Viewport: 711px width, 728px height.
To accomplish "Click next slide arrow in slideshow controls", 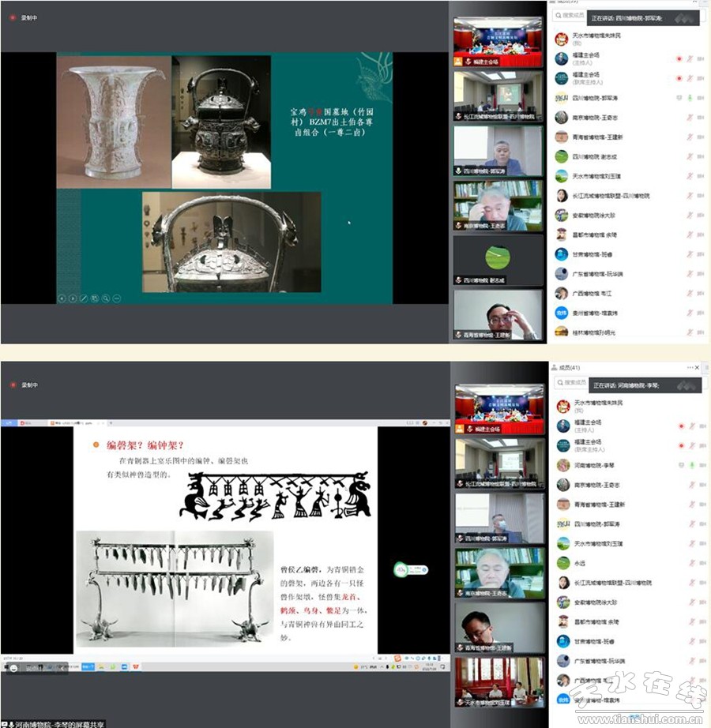I will [73, 298].
